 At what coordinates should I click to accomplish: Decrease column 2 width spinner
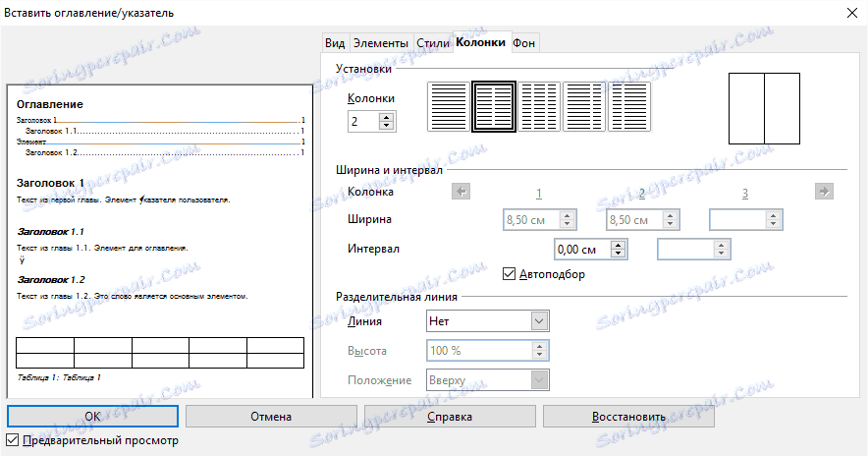(x=670, y=224)
